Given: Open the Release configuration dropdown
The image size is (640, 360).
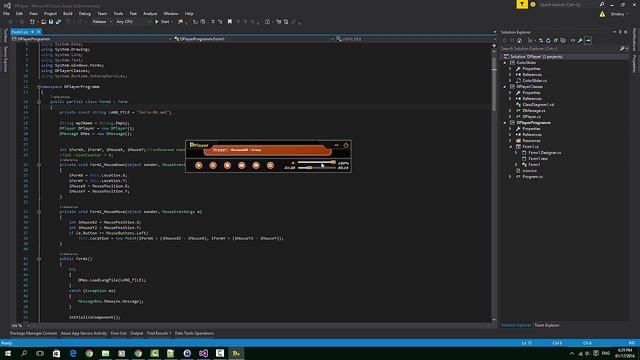Looking at the screenshot, I should (x=102, y=22).
